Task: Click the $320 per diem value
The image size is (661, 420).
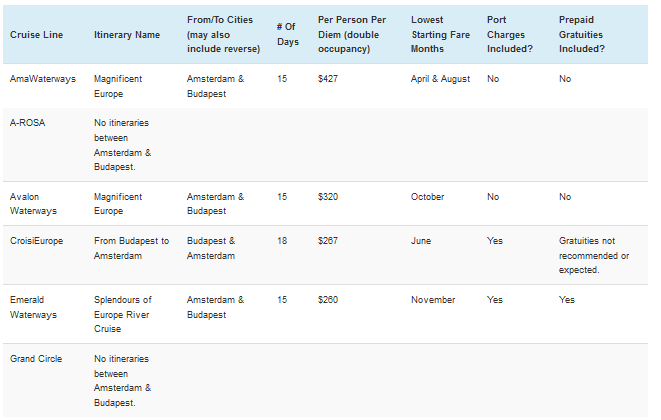Action: pyautogui.click(x=328, y=197)
